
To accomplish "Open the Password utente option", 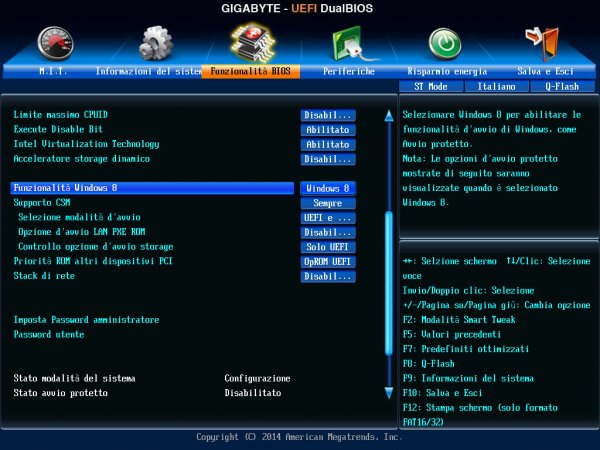I will coord(49,334).
